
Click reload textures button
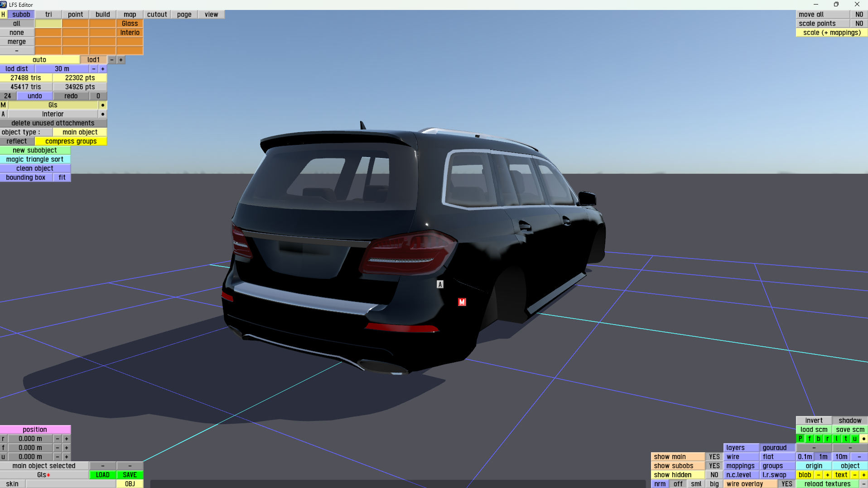click(828, 484)
